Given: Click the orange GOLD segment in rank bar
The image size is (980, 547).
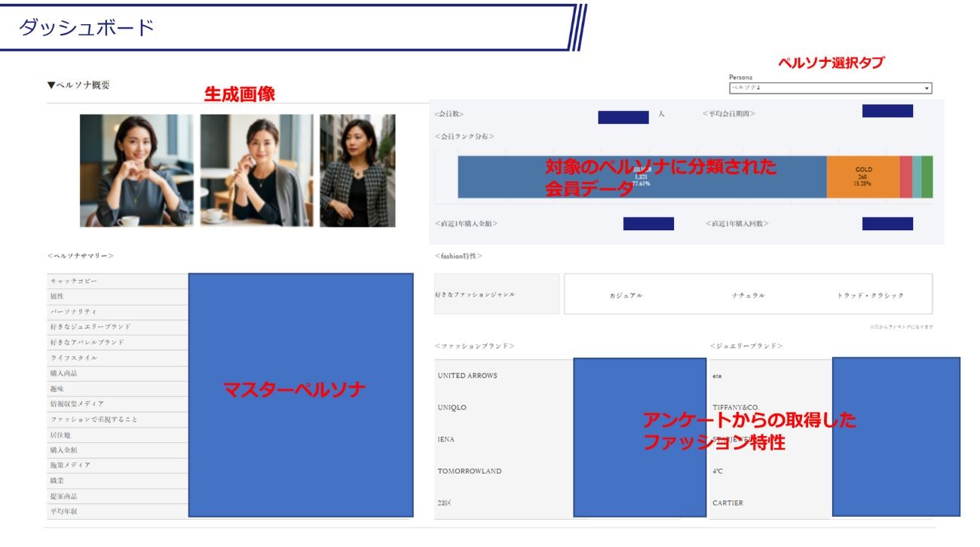Looking at the screenshot, I should 862,177.
